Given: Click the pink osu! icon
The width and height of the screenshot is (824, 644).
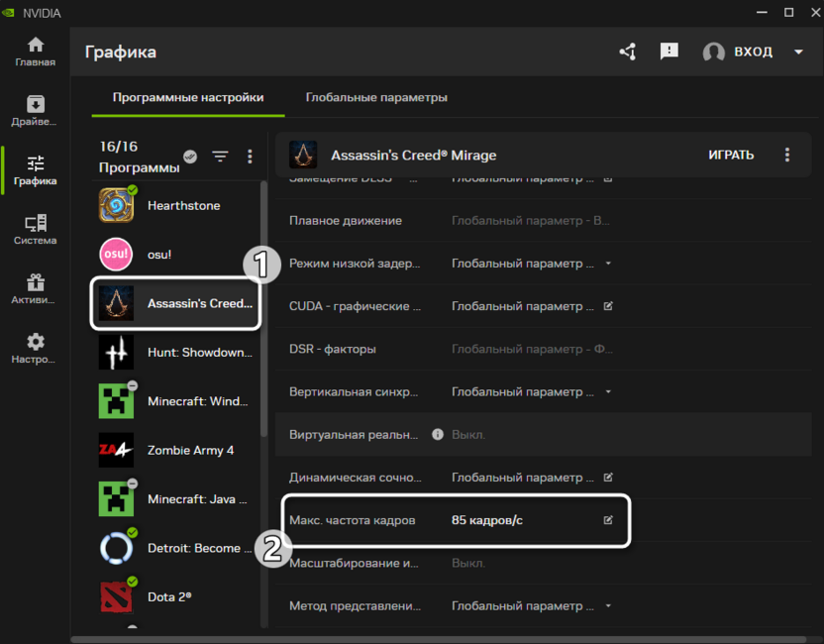Looking at the screenshot, I should 116,255.
